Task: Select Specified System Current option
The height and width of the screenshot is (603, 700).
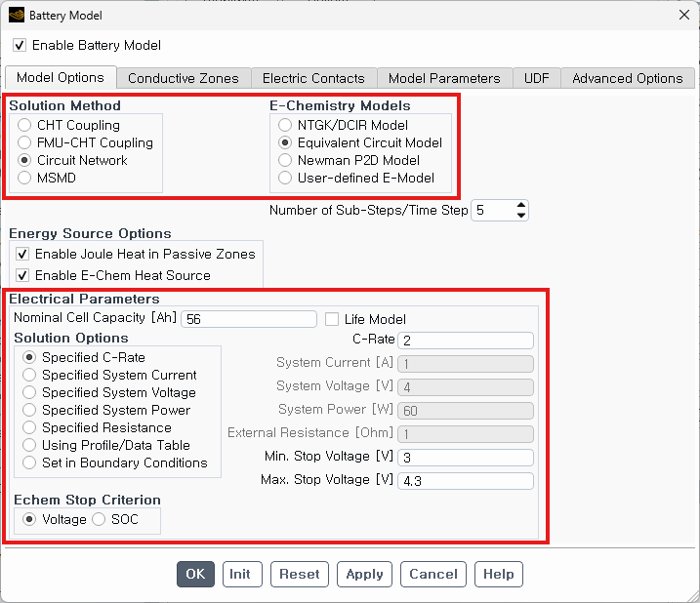Action: [x=30, y=375]
